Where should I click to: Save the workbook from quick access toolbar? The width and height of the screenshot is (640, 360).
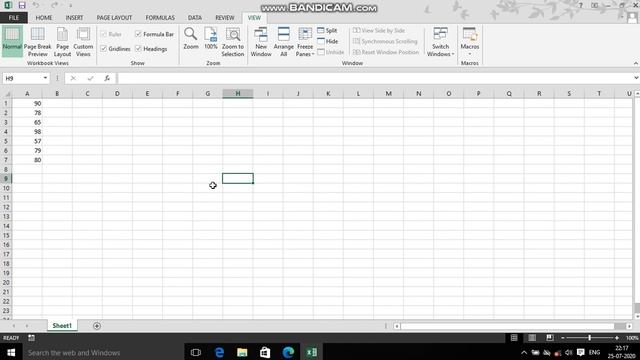click(22, 5)
